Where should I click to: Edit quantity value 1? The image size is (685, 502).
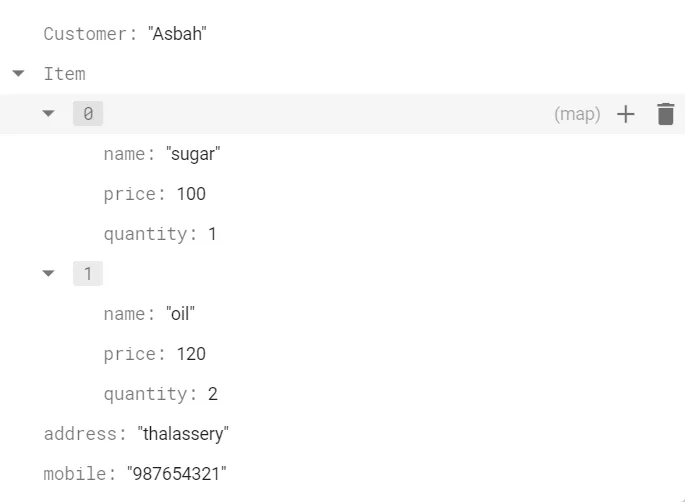point(212,234)
